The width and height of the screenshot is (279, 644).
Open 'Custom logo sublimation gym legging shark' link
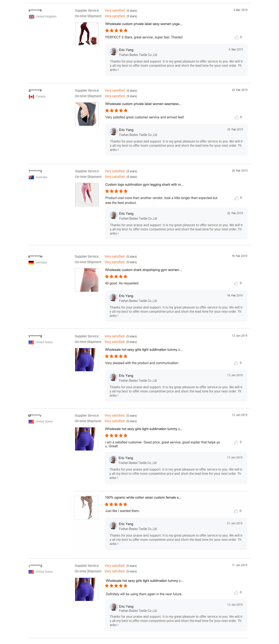pyautogui.click(x=144, y=185)
